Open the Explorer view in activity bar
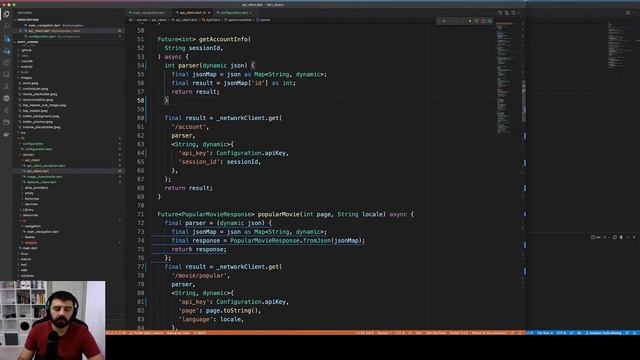This screenshot has width=640, height=360. 7,14
